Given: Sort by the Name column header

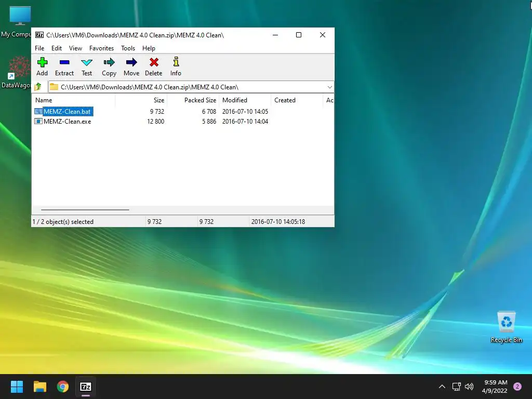Looking at the screenshot, I should coord(74,100).
